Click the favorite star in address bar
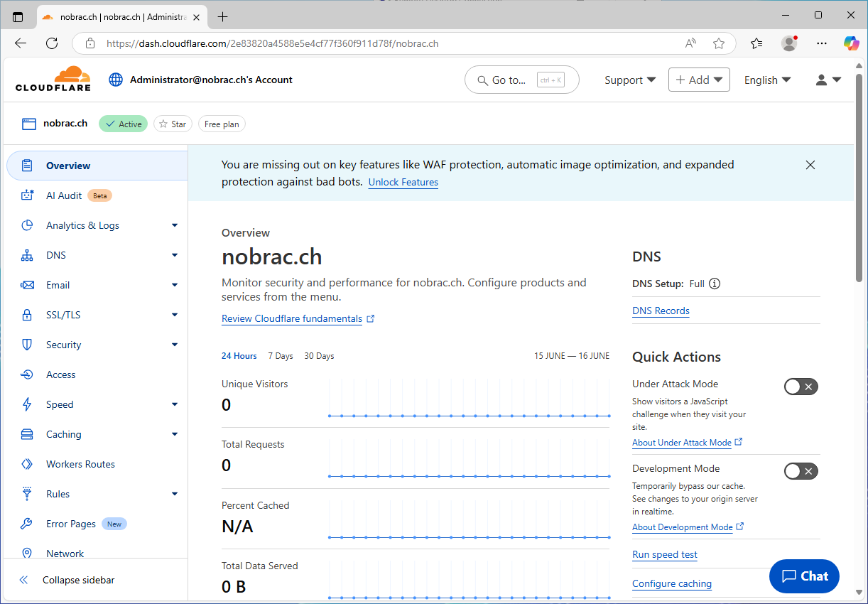The width and height of the screenshot is (868, 604). tap(719, 43)
